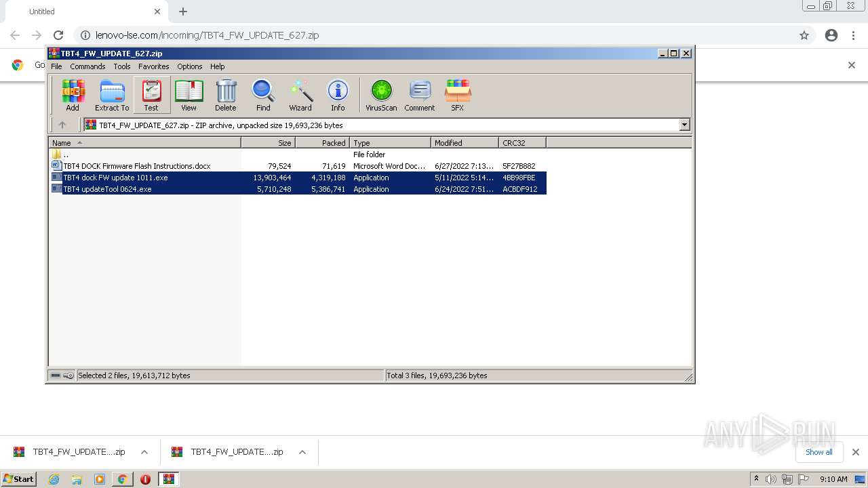
Task: Show archive Info icon
Action: [x=338, y=95]
